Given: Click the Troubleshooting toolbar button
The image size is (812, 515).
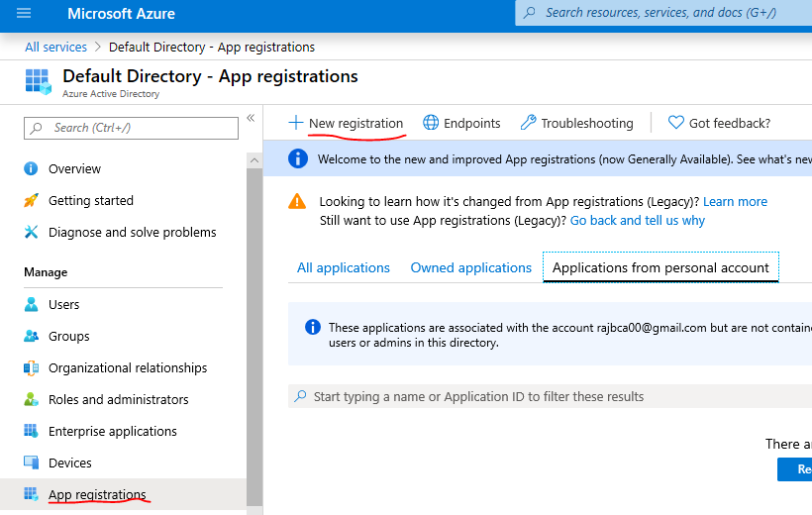Looking at the screenshot, I should click(577, 123).
